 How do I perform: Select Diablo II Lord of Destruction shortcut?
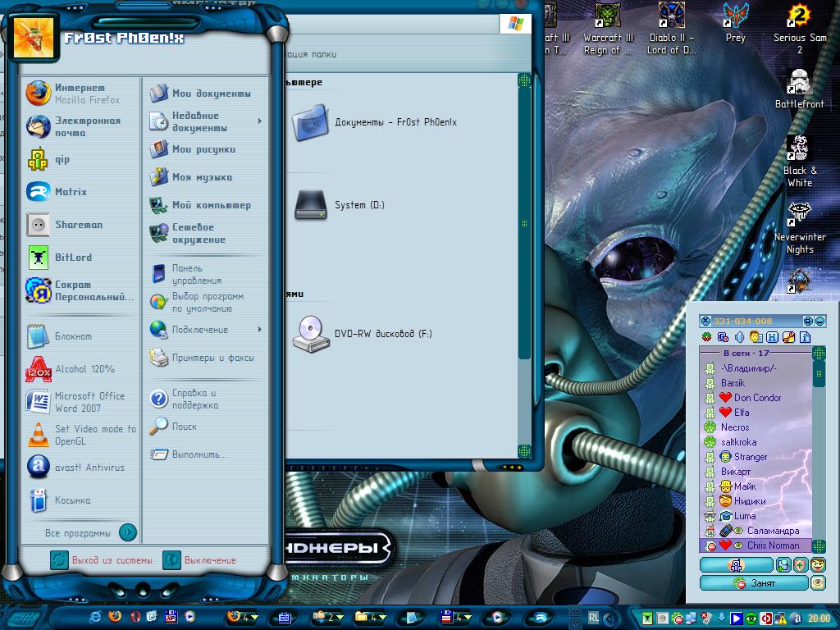pos(671,28)
